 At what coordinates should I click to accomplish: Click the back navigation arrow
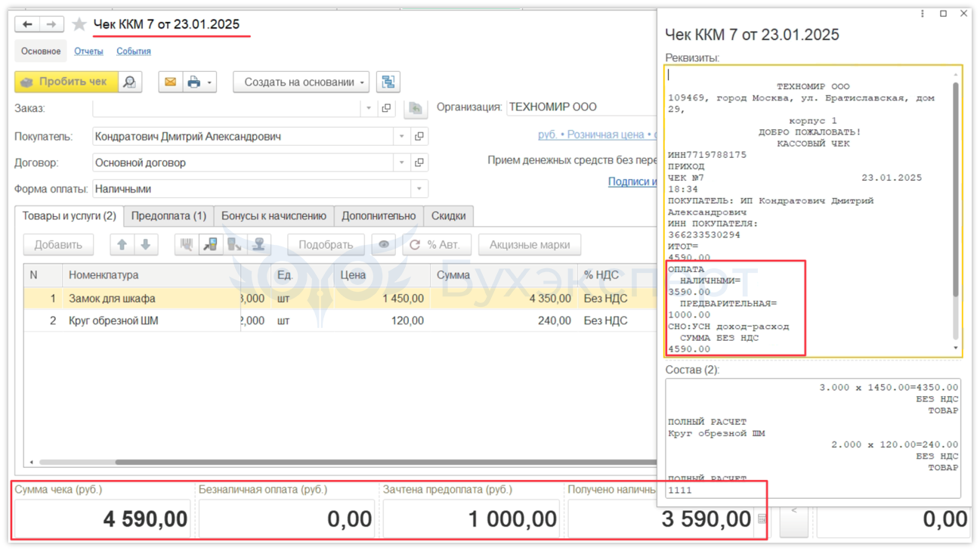click(27, 25)
